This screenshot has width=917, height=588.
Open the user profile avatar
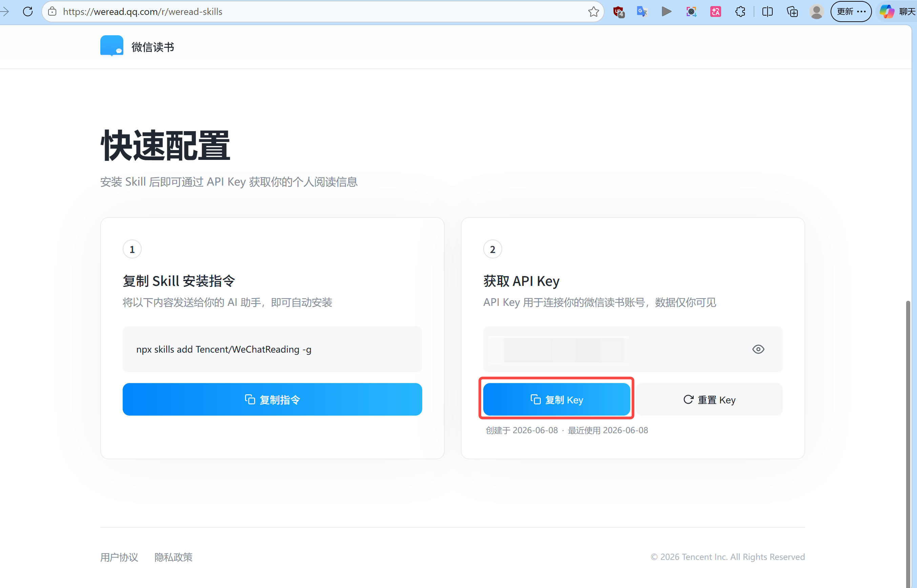click(x=817, y=12)
